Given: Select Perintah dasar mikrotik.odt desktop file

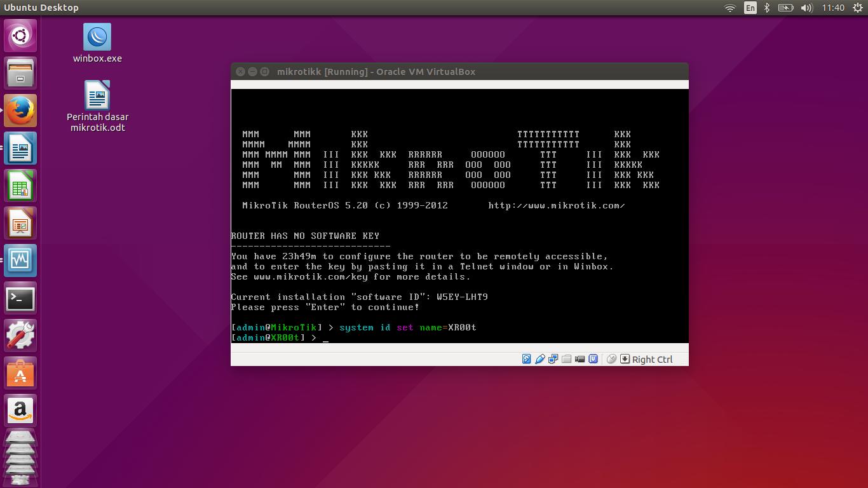Looking at the screenshot, I should (97, 106).
